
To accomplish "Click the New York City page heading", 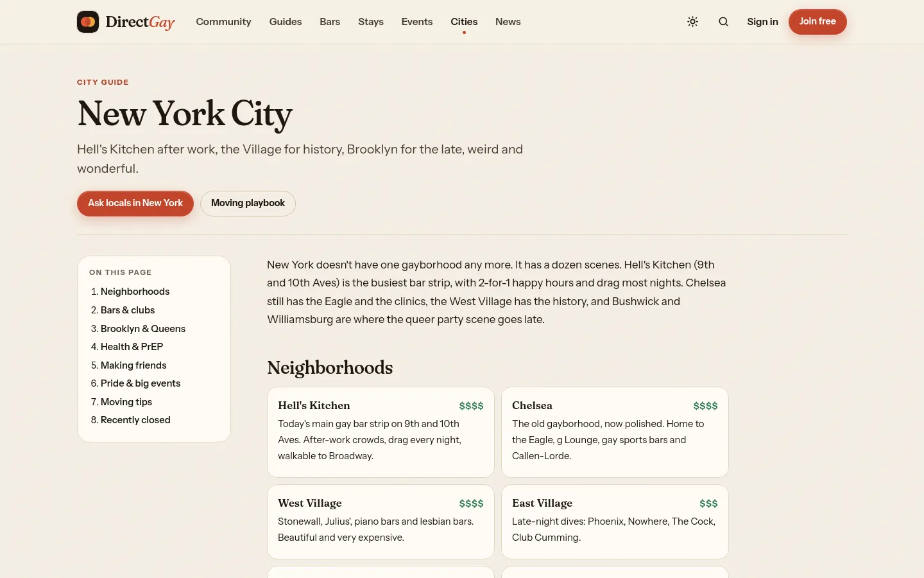I will [185, 114].
